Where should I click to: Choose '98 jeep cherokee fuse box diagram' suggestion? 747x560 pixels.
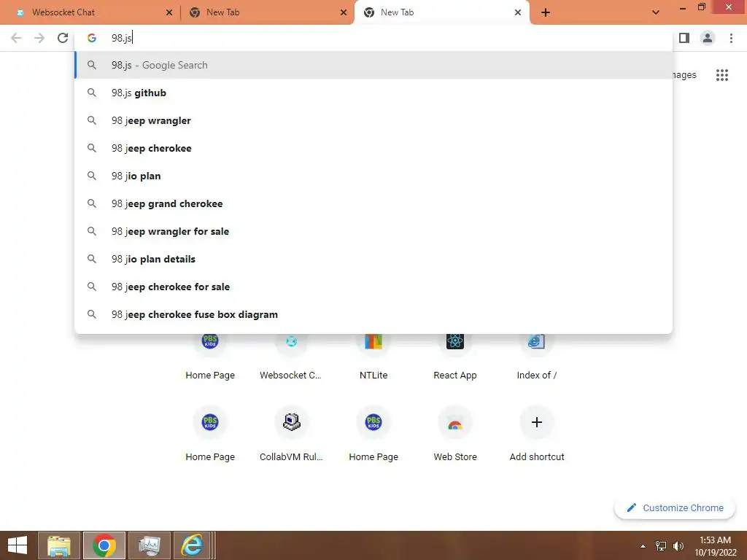click(x=373, y=314)
